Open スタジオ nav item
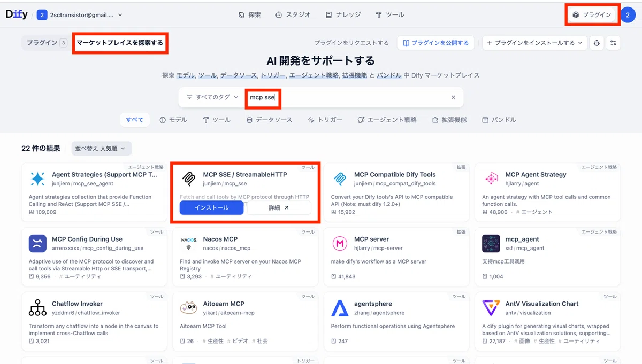This screenshot has height=364, width=642. tap(293, 15)
